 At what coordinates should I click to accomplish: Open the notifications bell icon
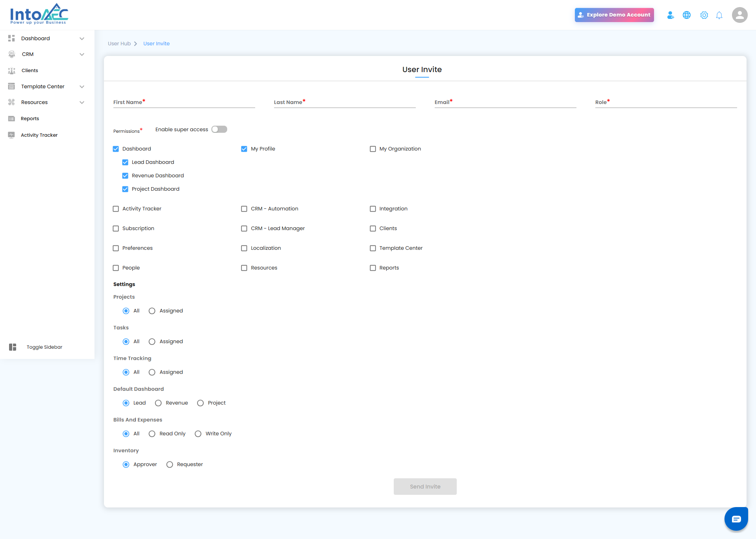click(719, 15)
